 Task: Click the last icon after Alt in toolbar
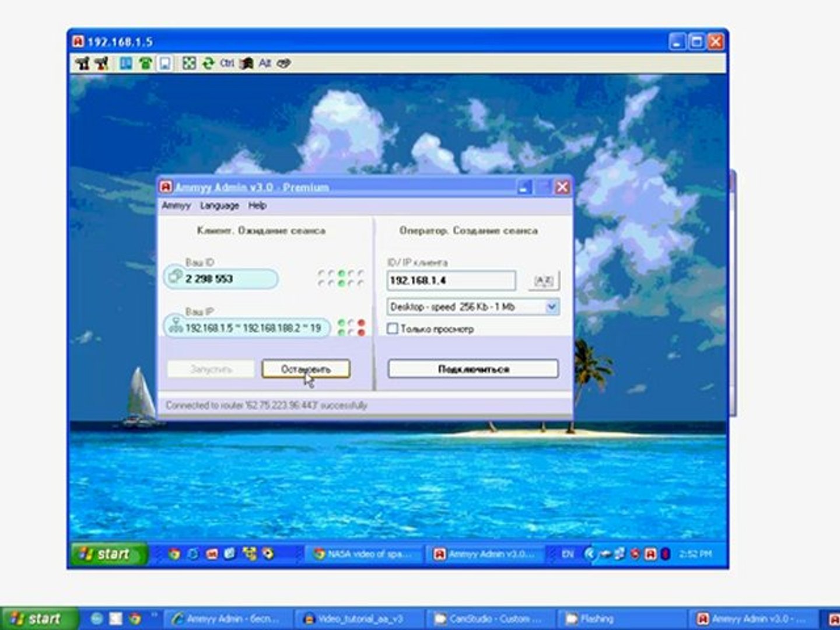[284, 63]
